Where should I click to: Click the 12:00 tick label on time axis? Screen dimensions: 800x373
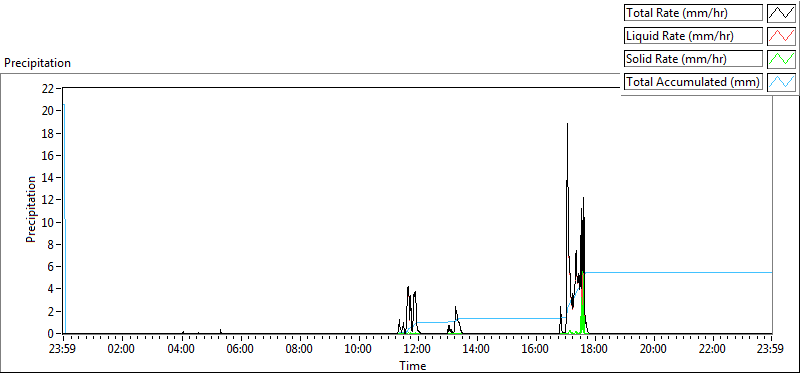[x=418, y=350]
